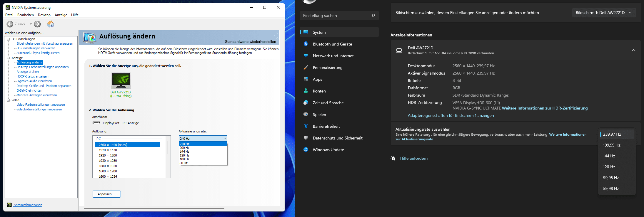This screenshot has height=217, width=644.
Task: Open Netzwerk und Internet settings
Action: tap(339, 56)
